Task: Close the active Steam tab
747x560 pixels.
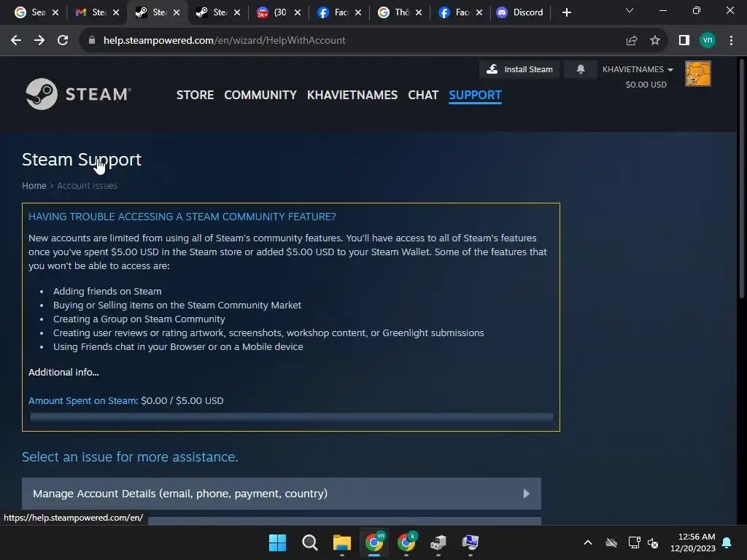Action: [177, 12]
